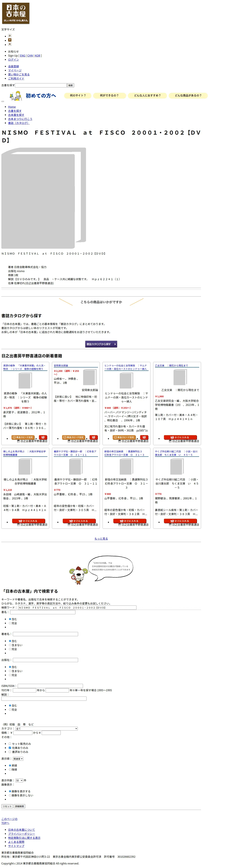This screenshot has height=868, width=226.
Task: Open 微しの上を鳥が飛ぶ book thumbnail
Action: [25, 467]
